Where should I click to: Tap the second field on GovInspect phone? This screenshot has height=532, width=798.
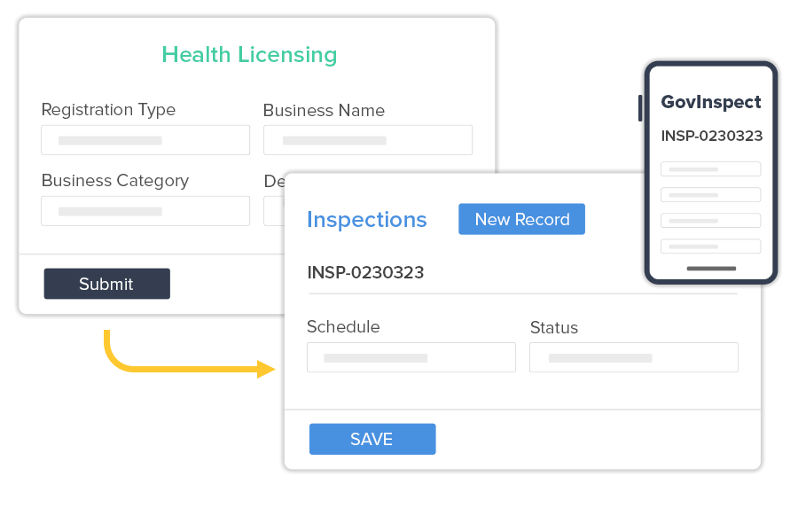[x=710, y=194]
